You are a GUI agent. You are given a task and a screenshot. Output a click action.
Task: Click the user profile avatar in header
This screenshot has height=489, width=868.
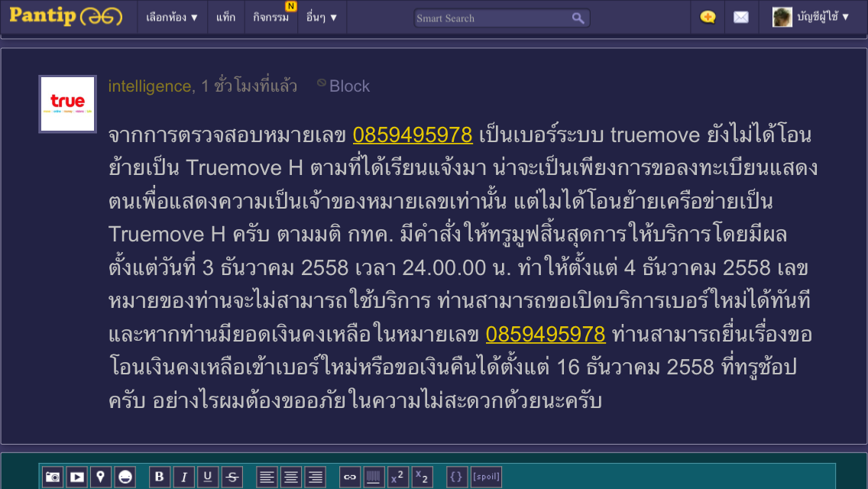point(782,17)
